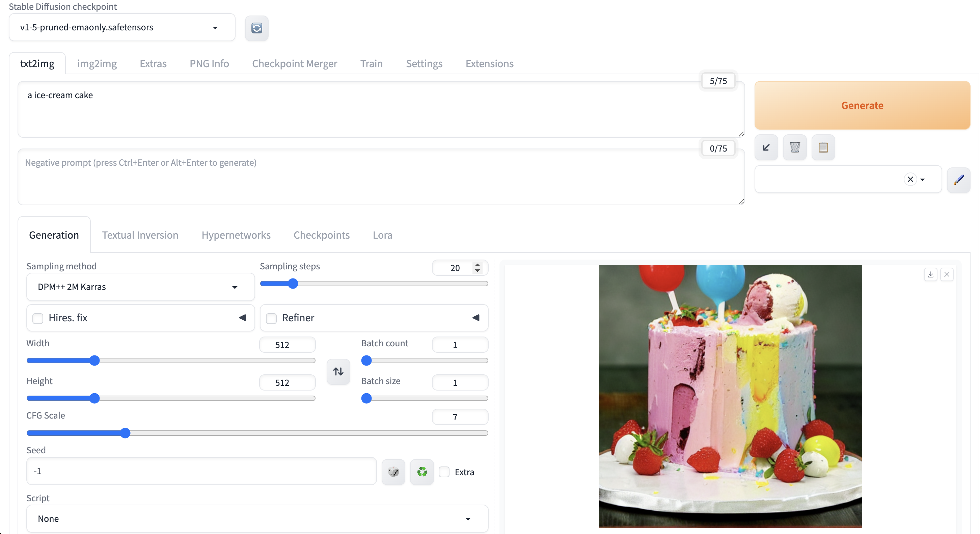This screenshot has width=980, height=534.
Task: Click the refresh checkpoint list icon
Action: pyautogui.click(x=256, y=28)
